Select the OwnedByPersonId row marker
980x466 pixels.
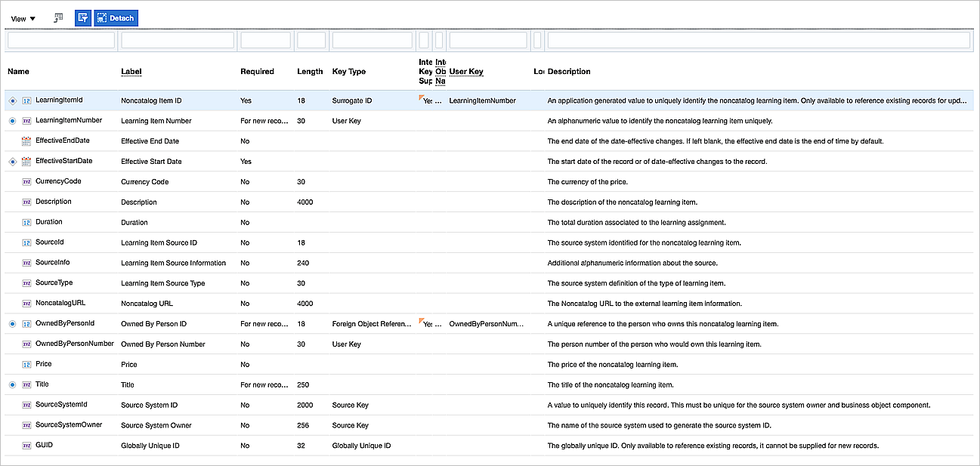12,323
